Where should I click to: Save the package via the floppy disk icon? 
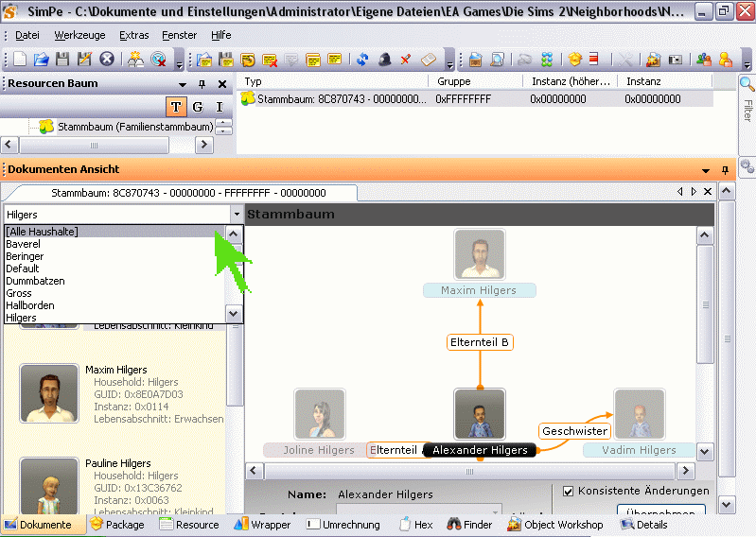62,60
